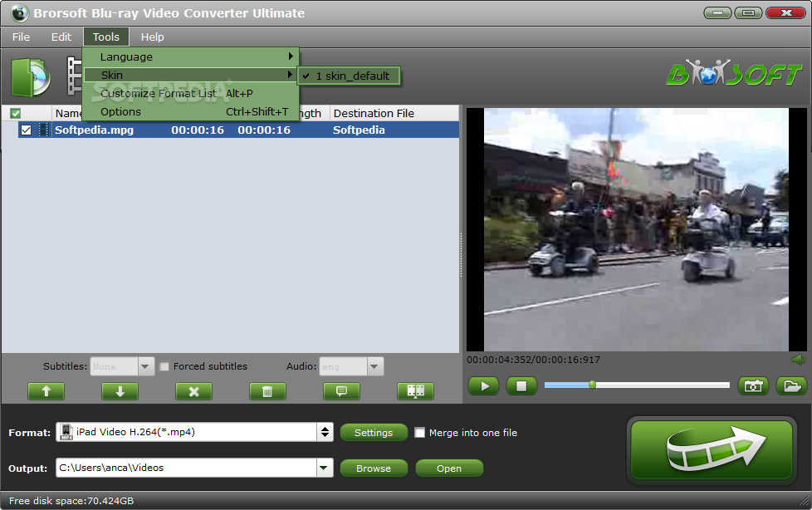Open the Subtitles dropdown

(x=145, y=366)
